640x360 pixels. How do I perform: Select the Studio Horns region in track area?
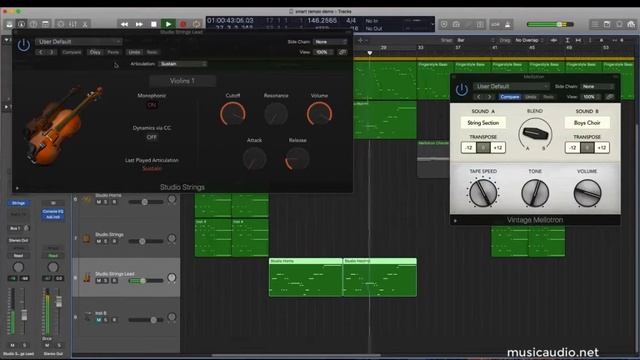[305, 277]
